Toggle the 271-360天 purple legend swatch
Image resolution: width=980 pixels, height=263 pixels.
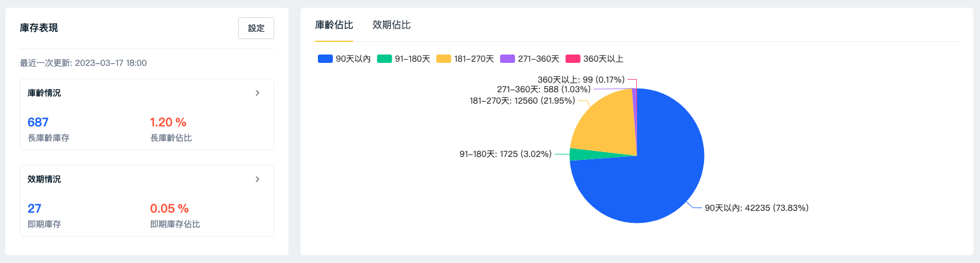508,59
